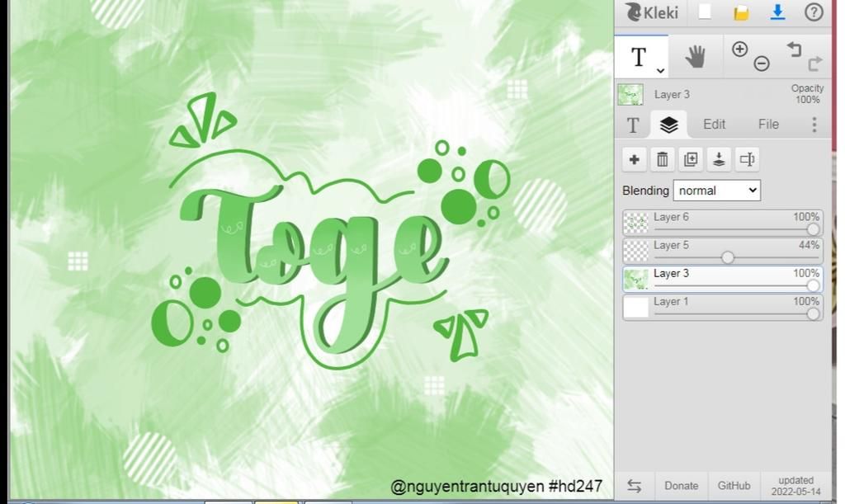Click Layer 3 opacity slider handle
Viewport: 845px width, 504px height.
[x=813, y=286]
